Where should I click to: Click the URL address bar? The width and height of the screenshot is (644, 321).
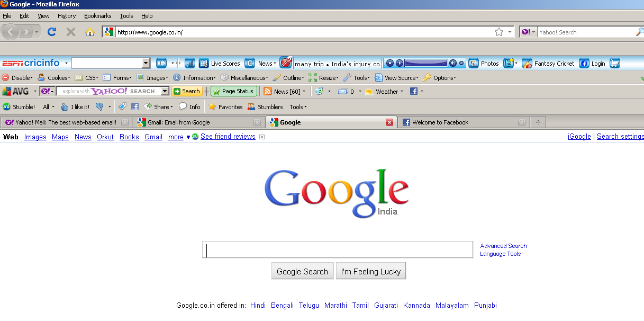304,32
